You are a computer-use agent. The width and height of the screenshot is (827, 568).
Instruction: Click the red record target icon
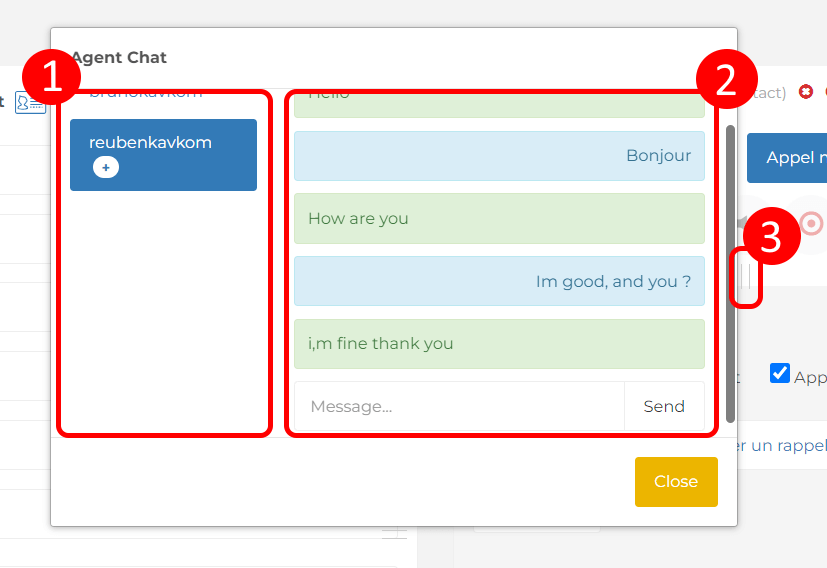click(x=811, y=223)
